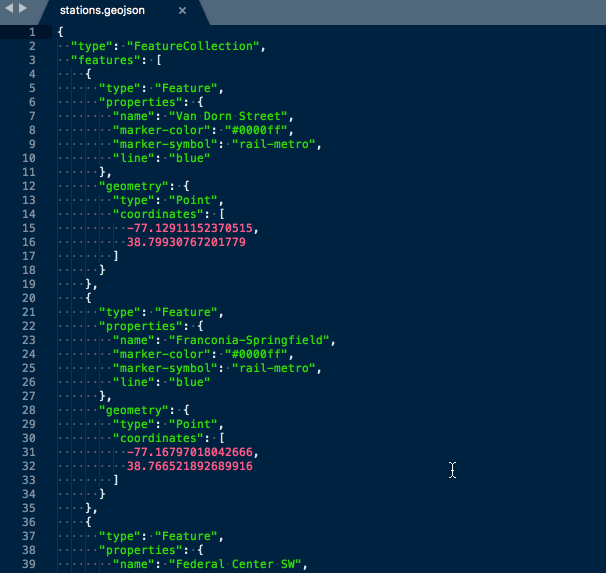Close the stations.geojson tab
The image size is (606, 573).
click(x=182, y=11)
